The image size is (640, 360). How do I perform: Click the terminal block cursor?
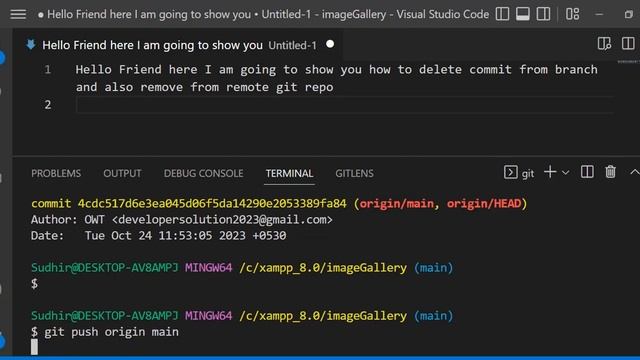[x=34, y=347]
